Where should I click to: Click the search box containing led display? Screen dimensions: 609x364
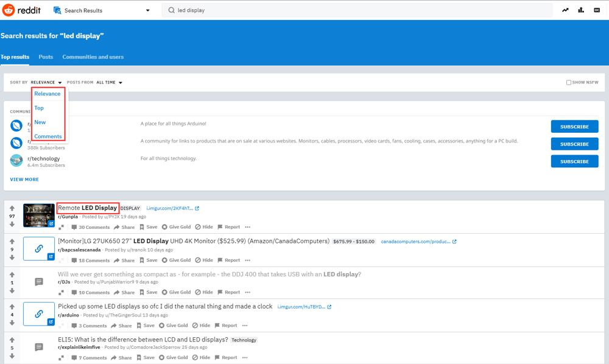(x=357, y=10)
